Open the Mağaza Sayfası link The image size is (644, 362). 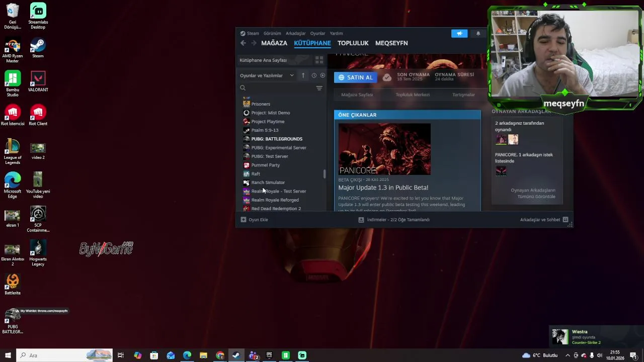click(357, 95)
